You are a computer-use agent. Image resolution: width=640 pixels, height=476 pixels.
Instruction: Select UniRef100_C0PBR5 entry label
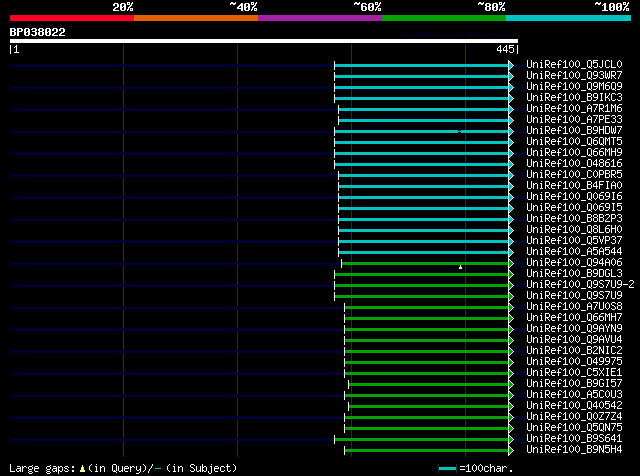574,175
